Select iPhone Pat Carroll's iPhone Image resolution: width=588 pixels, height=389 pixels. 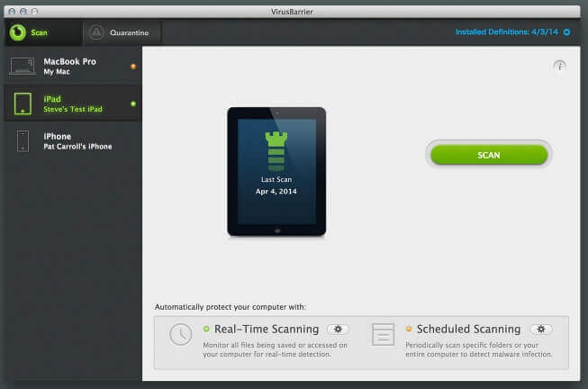pos(73,141)
